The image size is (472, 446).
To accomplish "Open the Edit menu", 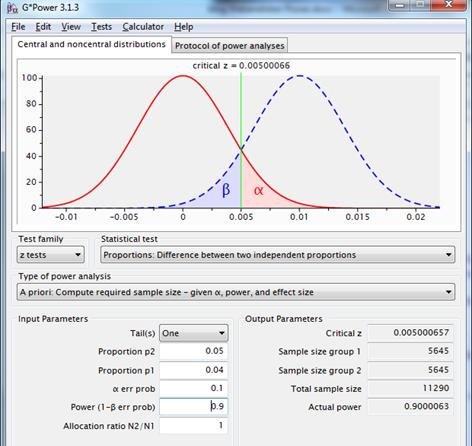I will [x=43, y=27].
